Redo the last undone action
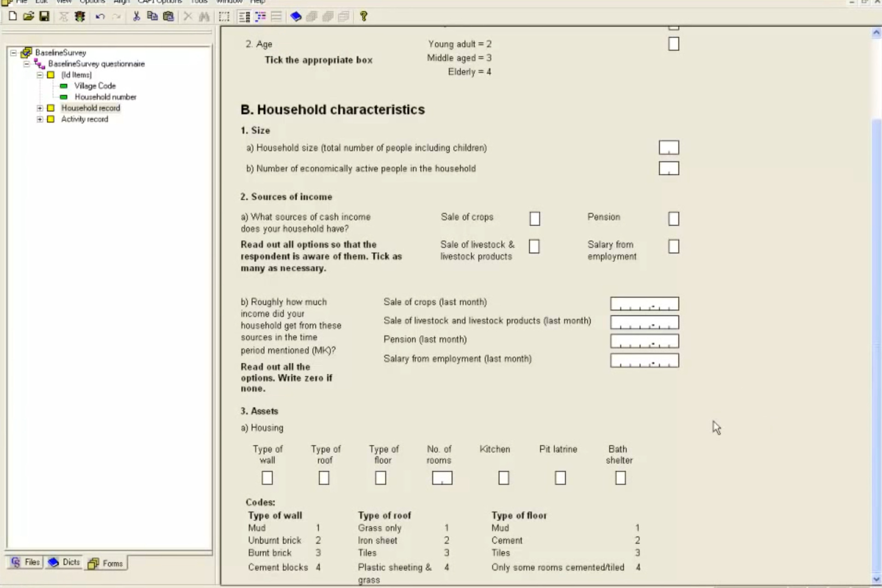The width and height of the screenshot is (882, 588). pyautogui.click(x=117, y=17)
